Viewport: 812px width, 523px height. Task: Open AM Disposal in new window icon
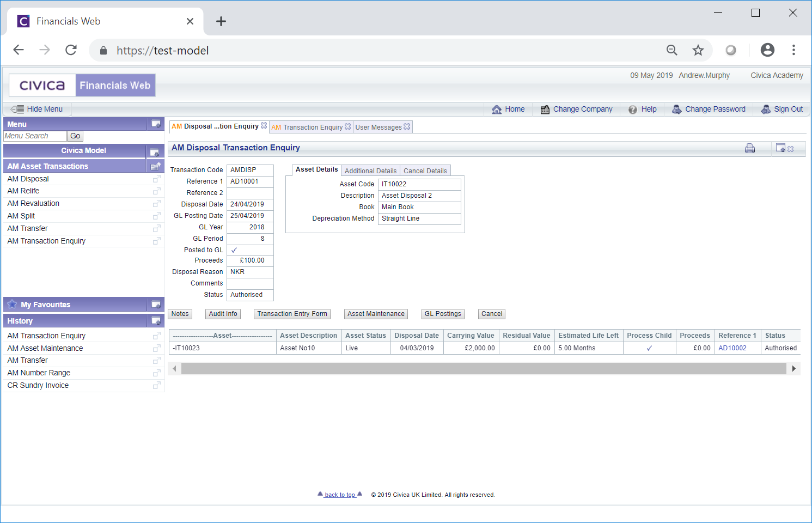click(x=157, y=179)
